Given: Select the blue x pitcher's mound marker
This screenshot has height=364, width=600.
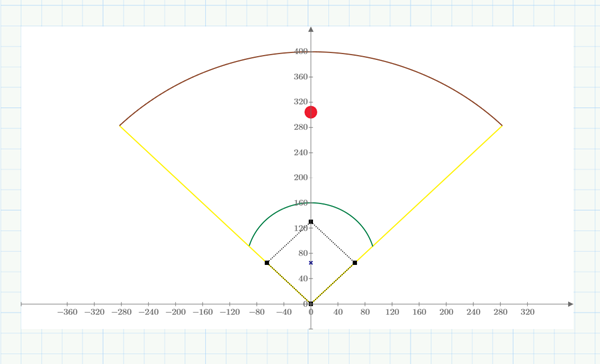Looking at the screenshot, I should [x=311, y=263].
